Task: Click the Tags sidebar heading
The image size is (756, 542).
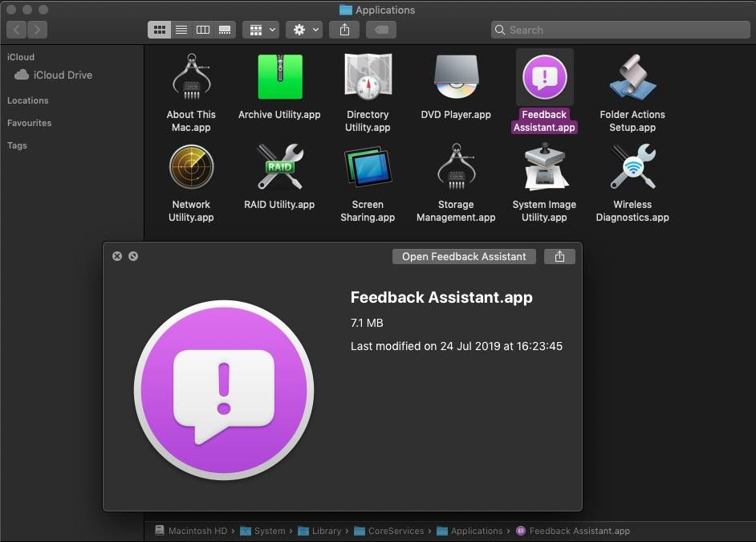Action: coord(17,145)
